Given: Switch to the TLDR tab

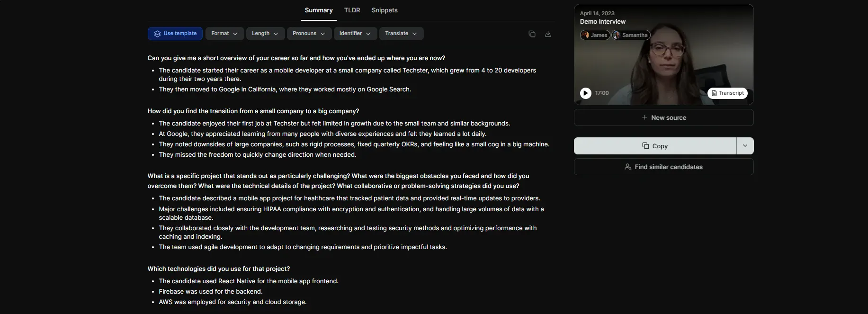Looking at the screenshot, I should [351, 10].
